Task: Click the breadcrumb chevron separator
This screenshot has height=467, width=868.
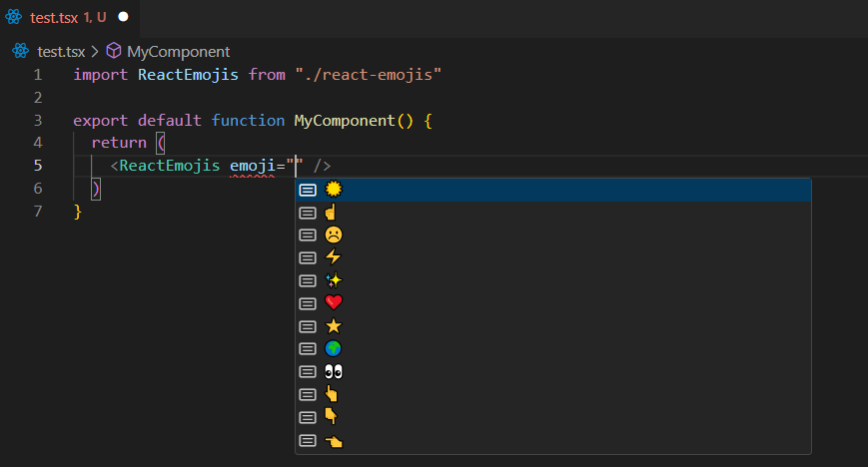Action: click(x=95, y=51)
